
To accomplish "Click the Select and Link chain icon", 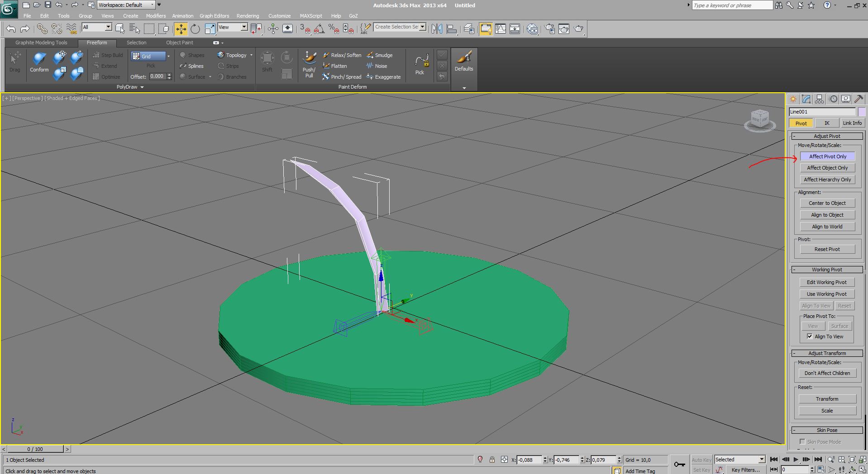I will [42, 29].
